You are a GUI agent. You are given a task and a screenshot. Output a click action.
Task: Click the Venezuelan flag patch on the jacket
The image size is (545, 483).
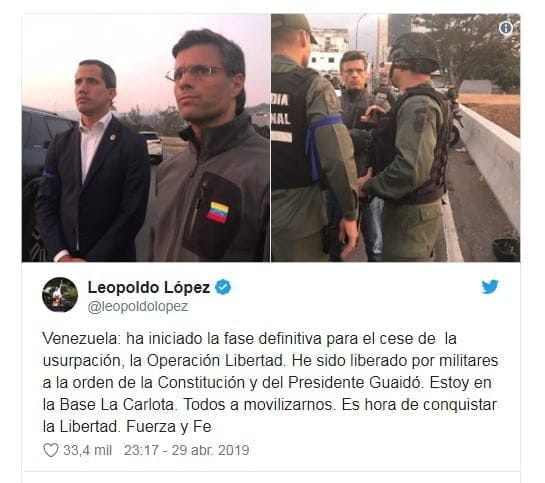tap(218, 212)
